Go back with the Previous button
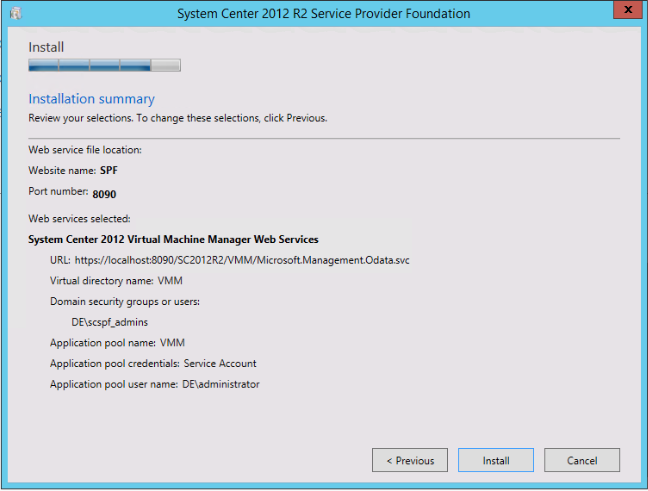The image size is (648, 491). 410,460
